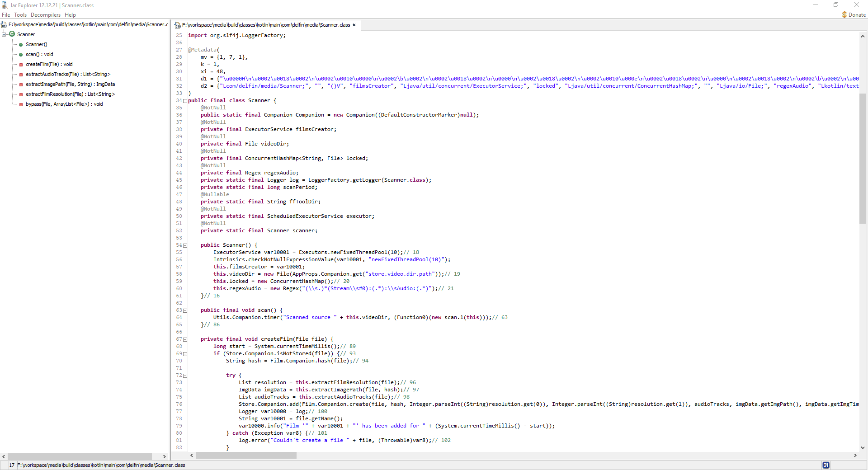This screenshot has height=470, width=868.
Task: Collapse the Scanner class tree node
Action: (x=4, y=34)
